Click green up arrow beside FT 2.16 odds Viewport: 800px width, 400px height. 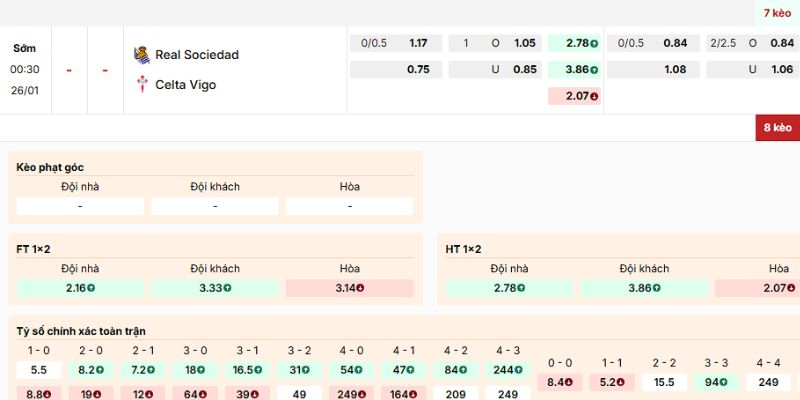pos(91,288)
